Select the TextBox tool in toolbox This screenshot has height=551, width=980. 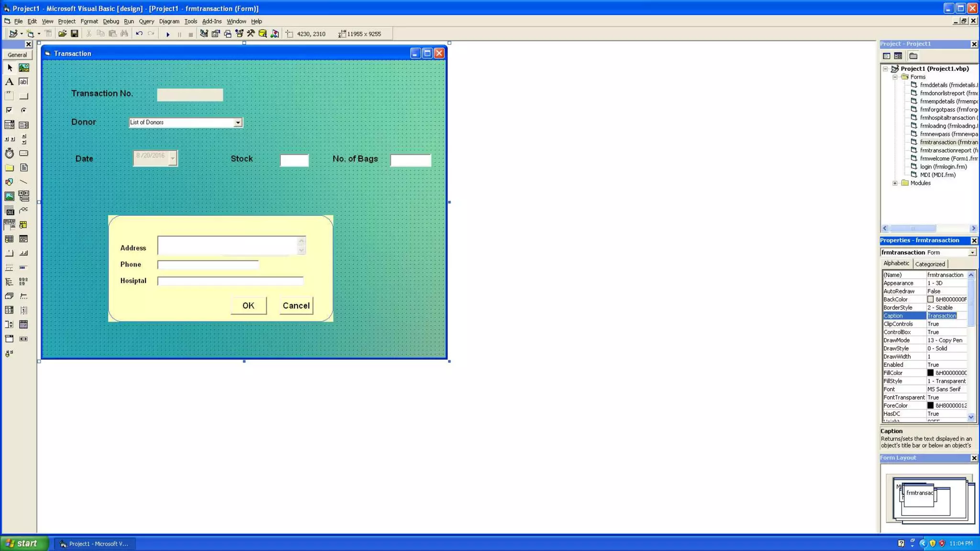23,82
